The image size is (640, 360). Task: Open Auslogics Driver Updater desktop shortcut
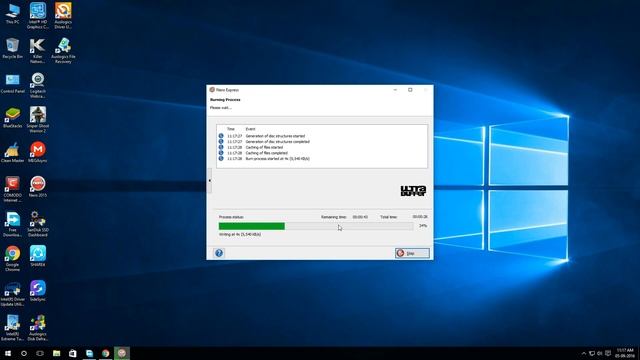[63, 16]
